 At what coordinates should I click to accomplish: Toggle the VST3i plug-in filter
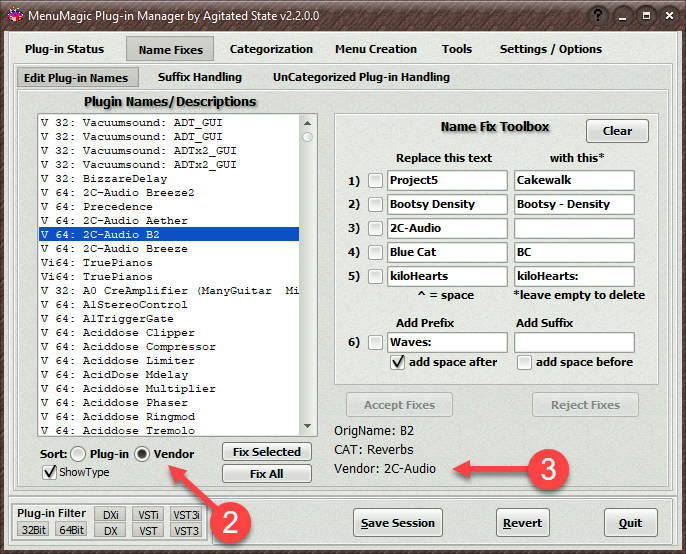[186, 515]
